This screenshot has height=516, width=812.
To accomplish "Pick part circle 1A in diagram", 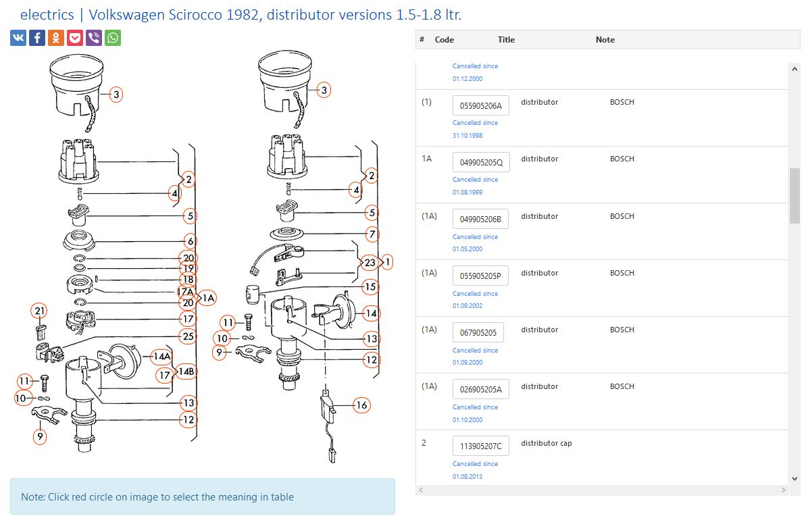I will coord(207,297).
